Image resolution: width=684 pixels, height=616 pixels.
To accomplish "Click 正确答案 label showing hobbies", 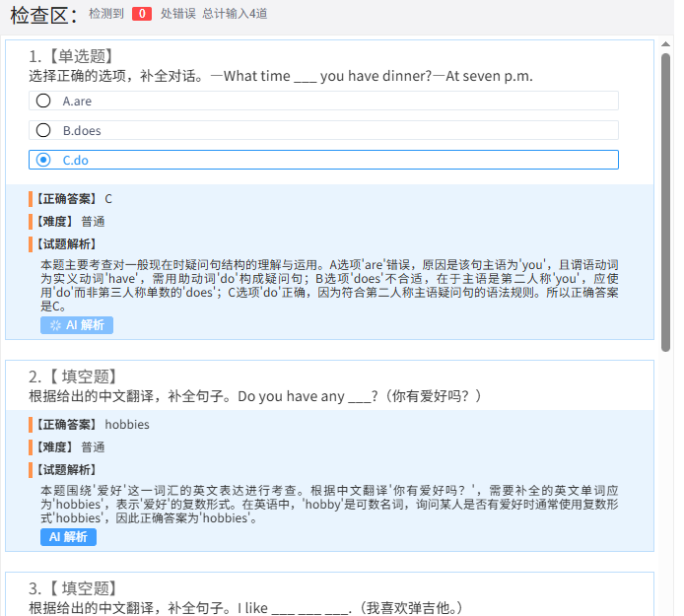I will click(67, 424).
